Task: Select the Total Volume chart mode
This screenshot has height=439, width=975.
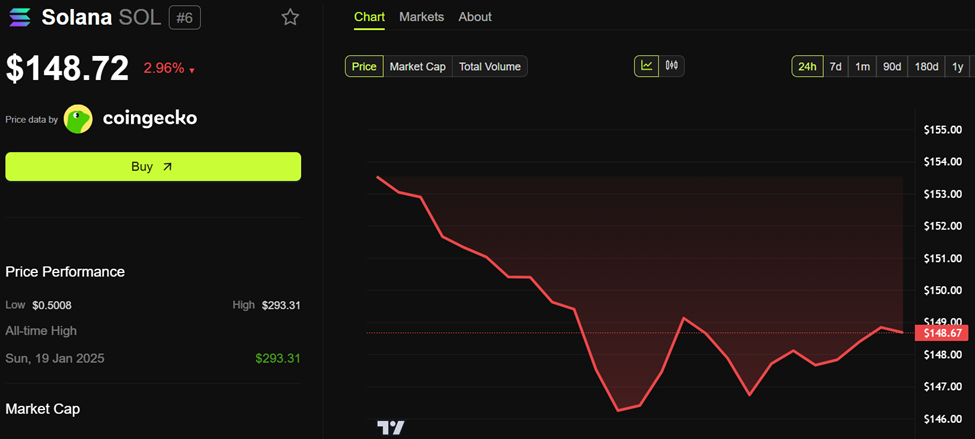Action: coord(490,67)
